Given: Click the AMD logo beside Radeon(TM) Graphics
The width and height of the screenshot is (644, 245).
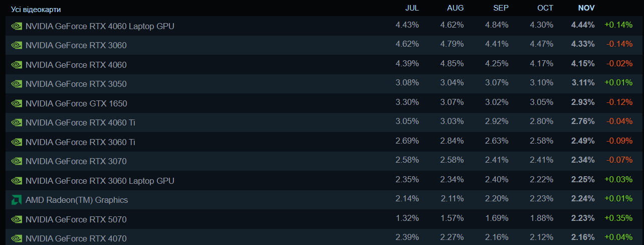Looking at the screenshot, I should point(17,200).
